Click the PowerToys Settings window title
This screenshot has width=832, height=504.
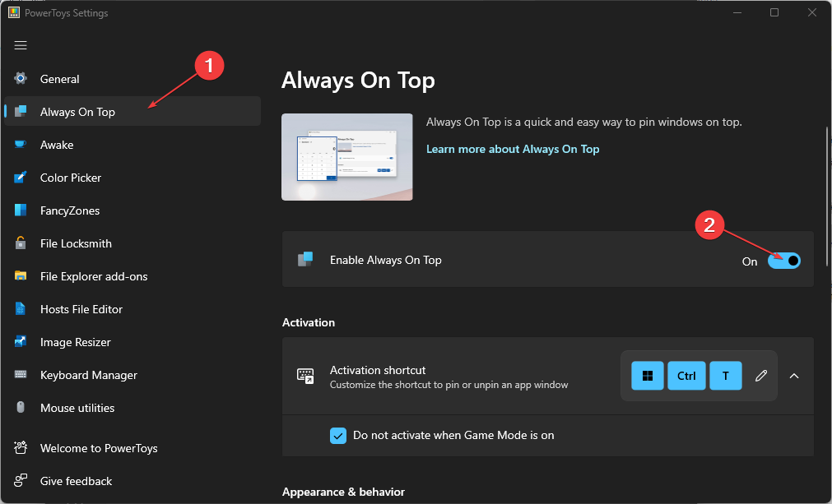(67, 12)
